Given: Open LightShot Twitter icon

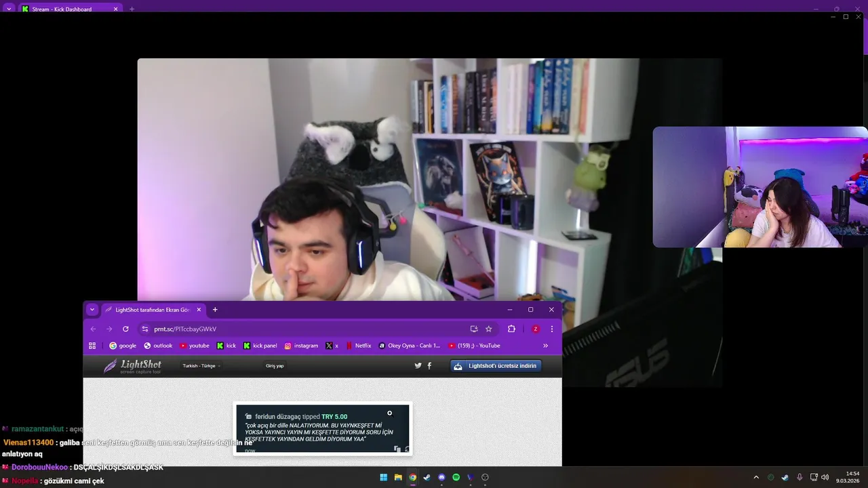Looking at the screenshot, I should [x=418, y=366].
